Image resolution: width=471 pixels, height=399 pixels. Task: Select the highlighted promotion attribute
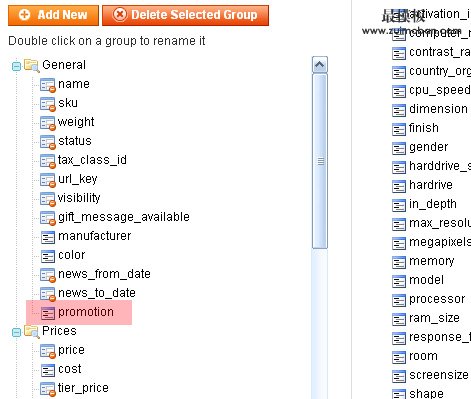[x=86, y=312]
